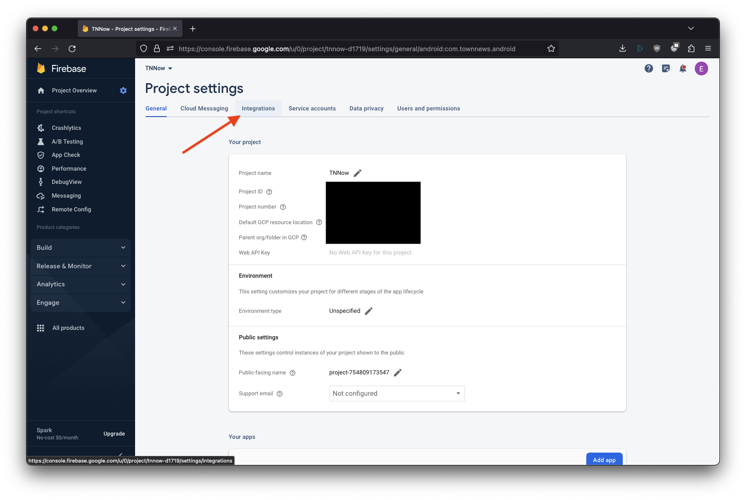Screen dimensions: 746x500
Task: Switch to Cloud Messaging tab
Action: point(204,108)
